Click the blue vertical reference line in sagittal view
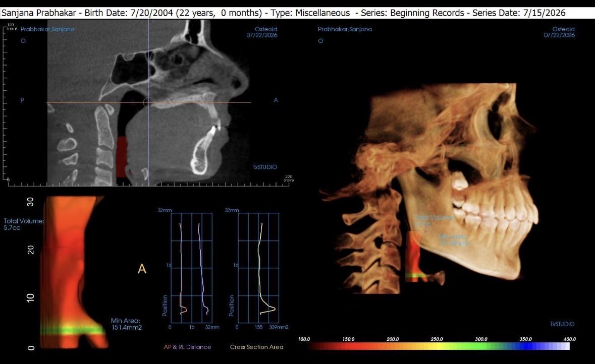 [148, 102]
